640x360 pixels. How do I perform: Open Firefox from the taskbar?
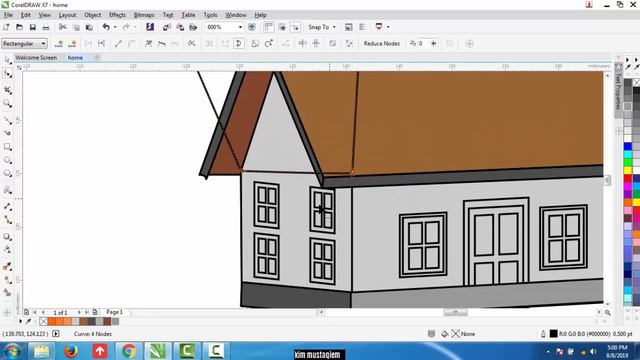(x=71, y=351)
